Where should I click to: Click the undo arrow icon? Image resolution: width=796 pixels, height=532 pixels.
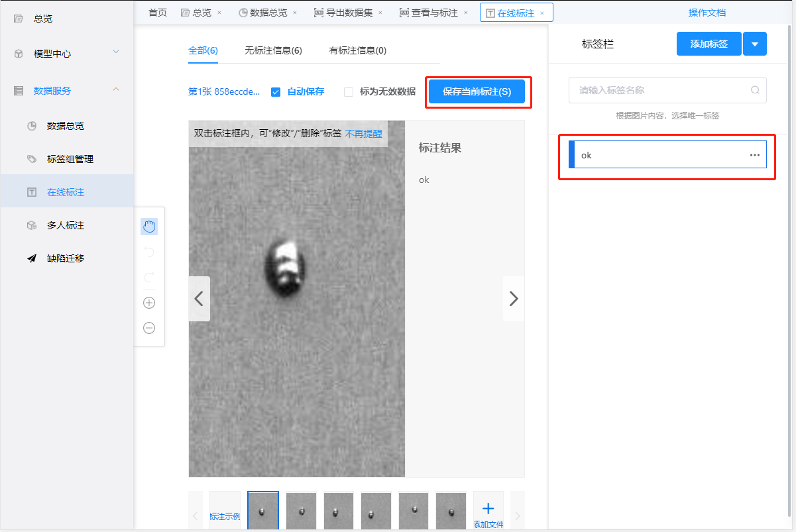click(149, 252)
